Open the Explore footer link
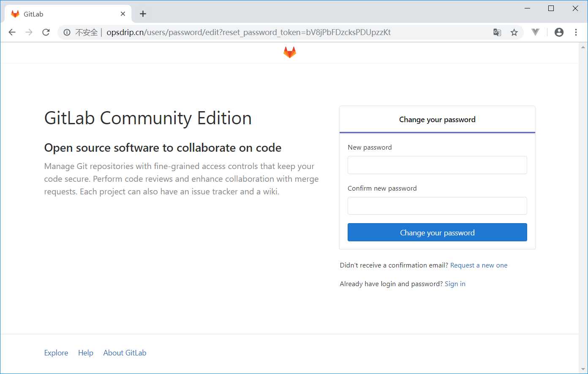The image size is (588, 374). tap(56, 353)
